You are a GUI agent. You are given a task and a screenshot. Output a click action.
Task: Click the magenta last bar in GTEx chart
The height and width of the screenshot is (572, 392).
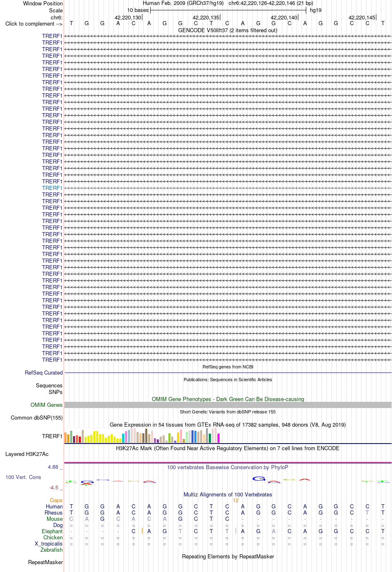[x=218, y=438]
